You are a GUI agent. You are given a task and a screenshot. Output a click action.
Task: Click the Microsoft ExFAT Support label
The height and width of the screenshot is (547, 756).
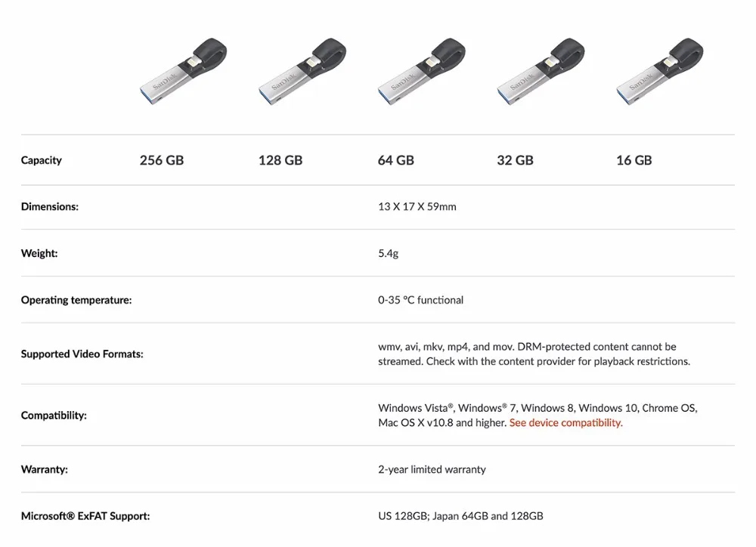click(x=85, y=517)
